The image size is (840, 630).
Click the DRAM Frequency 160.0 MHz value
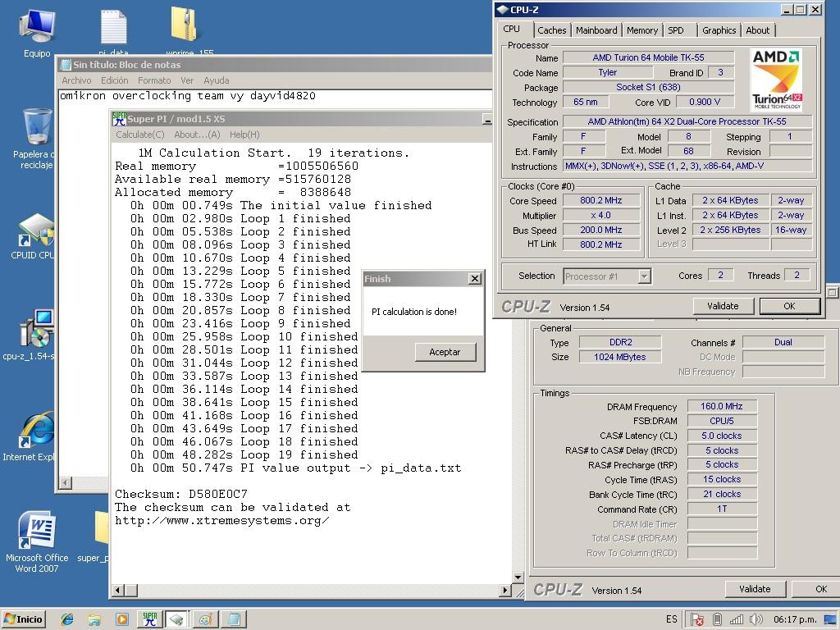click(x=722, y=406)
